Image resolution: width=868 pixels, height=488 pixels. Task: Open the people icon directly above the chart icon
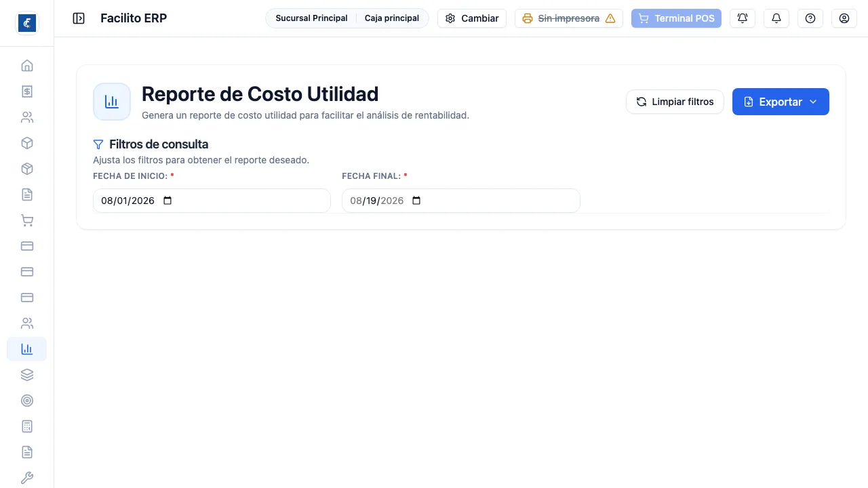tap(27, 323)
